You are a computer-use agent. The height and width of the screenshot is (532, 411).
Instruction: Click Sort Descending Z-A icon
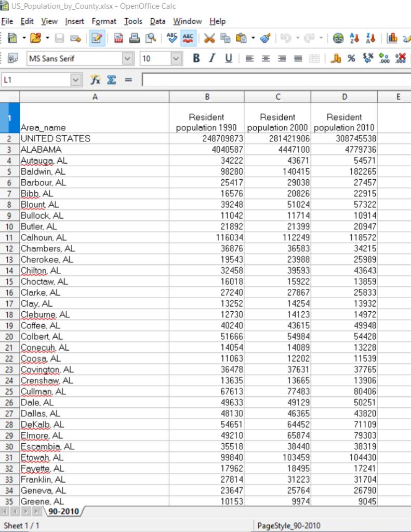pos(370,37)
